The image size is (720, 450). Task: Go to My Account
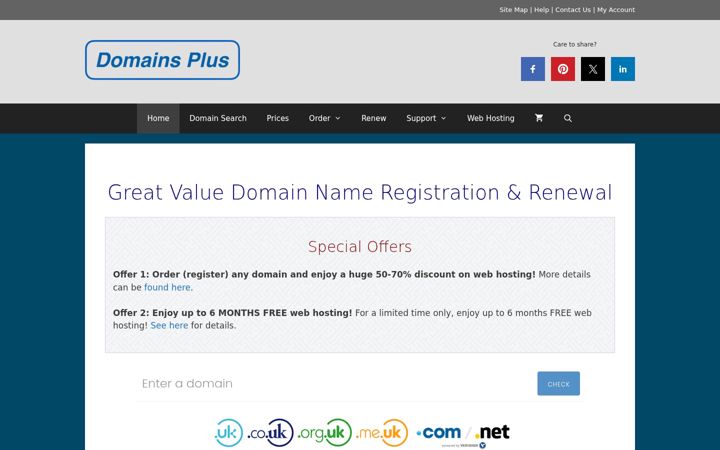pyautogui.click(x=616, y=10)
